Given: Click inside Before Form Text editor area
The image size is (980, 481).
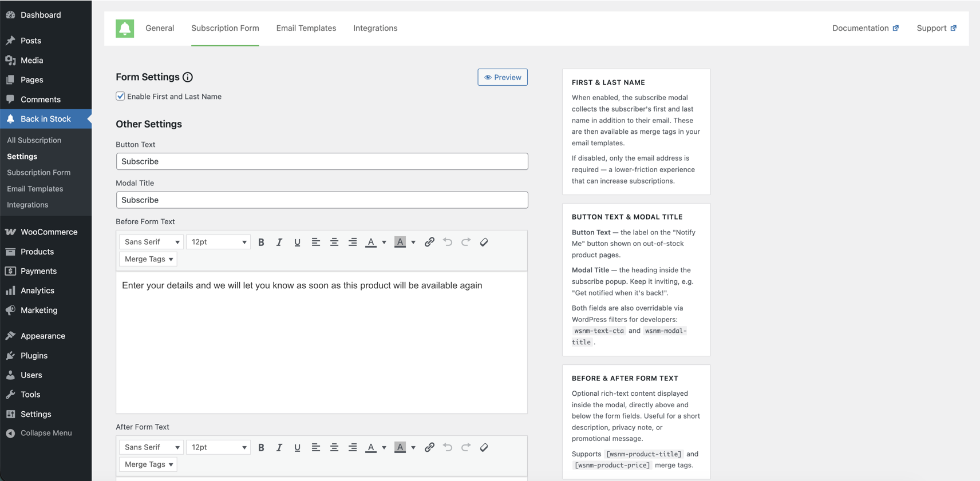Looking at the screenshot, I should coord(322,343).
